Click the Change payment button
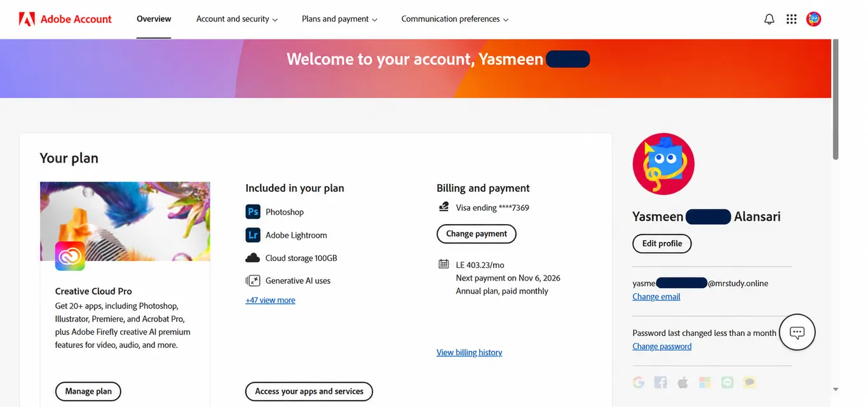The height and width of the screenshot is (407, 868). [477, 234]
